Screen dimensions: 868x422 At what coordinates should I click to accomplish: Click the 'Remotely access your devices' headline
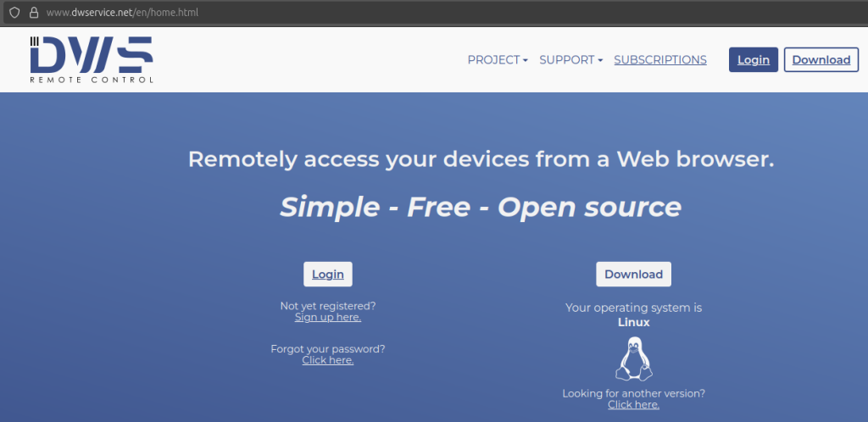point(481,159)
